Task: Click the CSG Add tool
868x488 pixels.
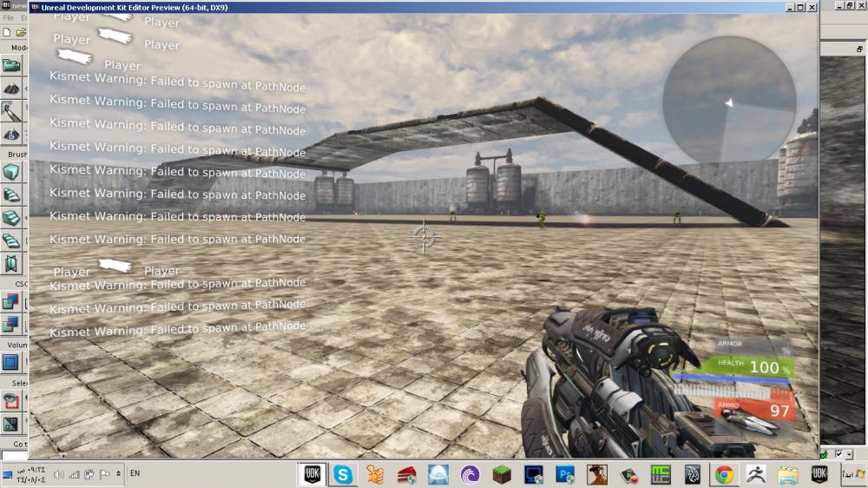Action: click(10, 301)
